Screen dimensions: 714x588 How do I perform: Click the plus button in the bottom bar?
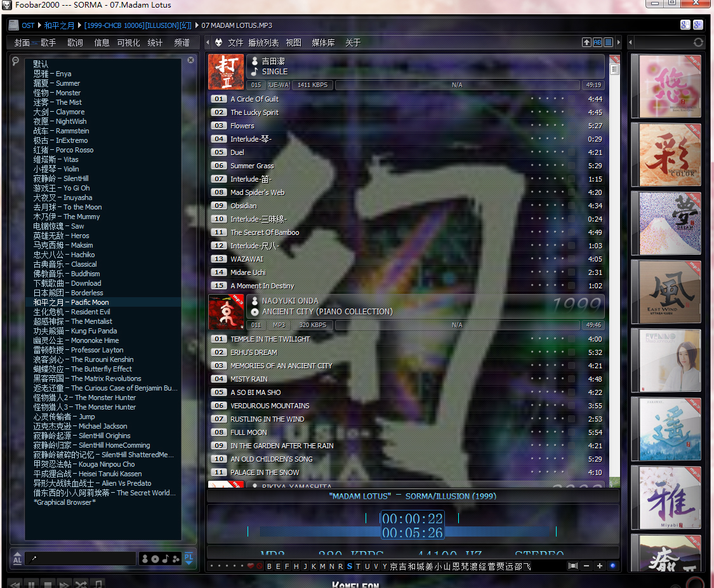(x=600, y=566)
